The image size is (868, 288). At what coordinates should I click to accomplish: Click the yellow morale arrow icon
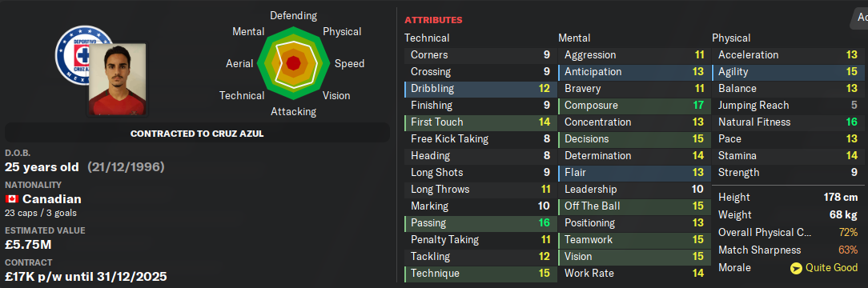tap(796, 267)
